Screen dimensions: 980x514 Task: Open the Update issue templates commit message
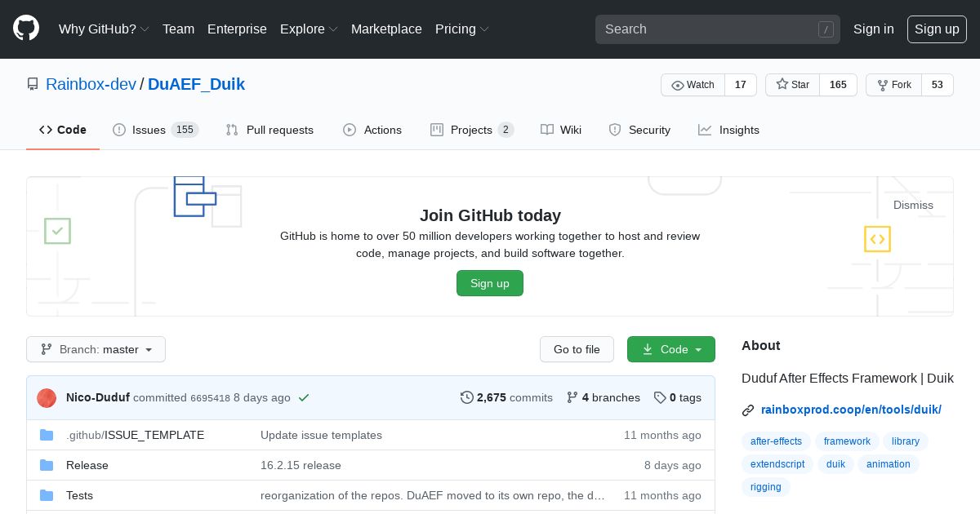click(321, 435)
